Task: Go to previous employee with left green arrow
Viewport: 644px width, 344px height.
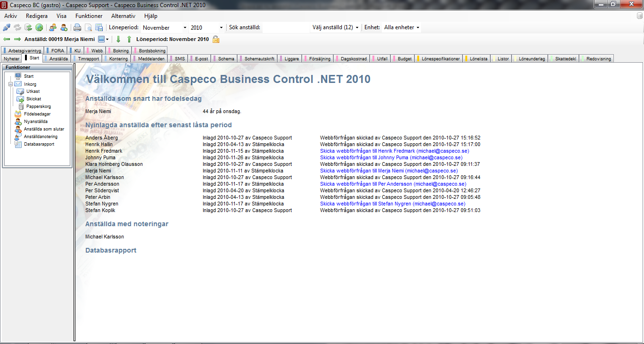Action: click(7, 39)
